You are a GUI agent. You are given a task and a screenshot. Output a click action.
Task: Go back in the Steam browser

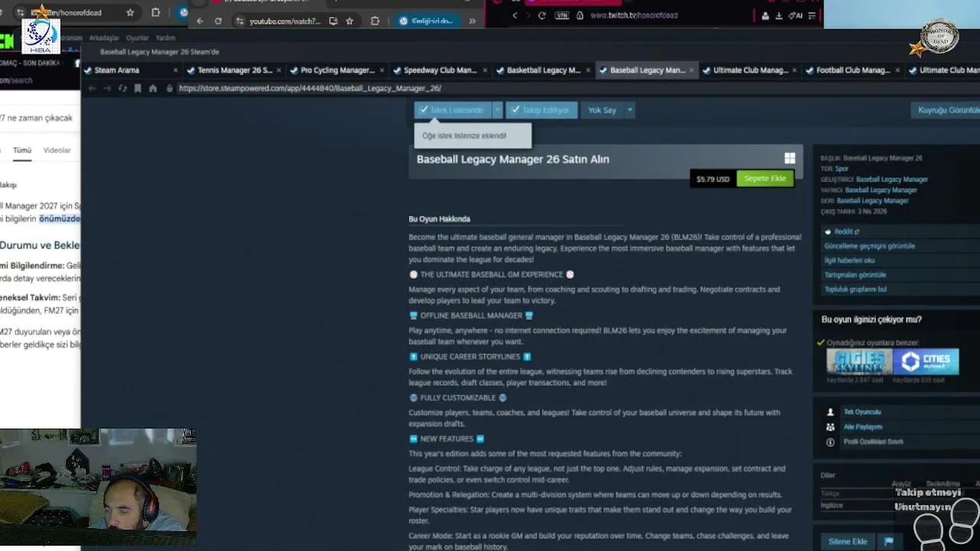92,89
